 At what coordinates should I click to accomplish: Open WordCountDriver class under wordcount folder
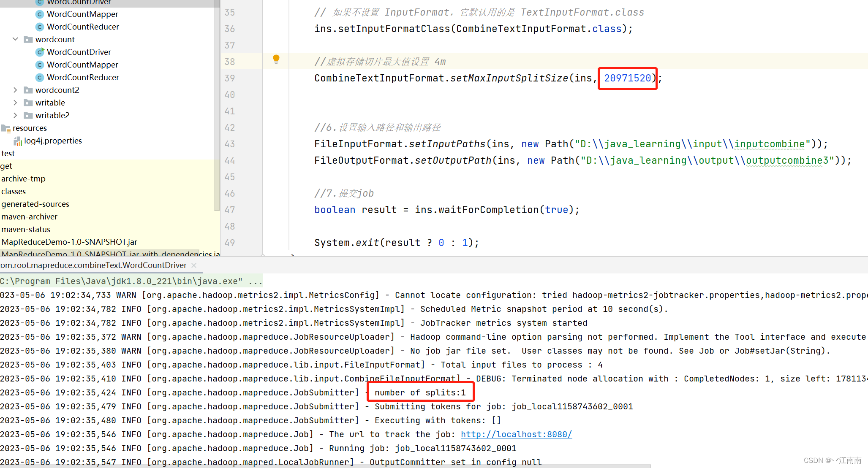click(79, 52)
